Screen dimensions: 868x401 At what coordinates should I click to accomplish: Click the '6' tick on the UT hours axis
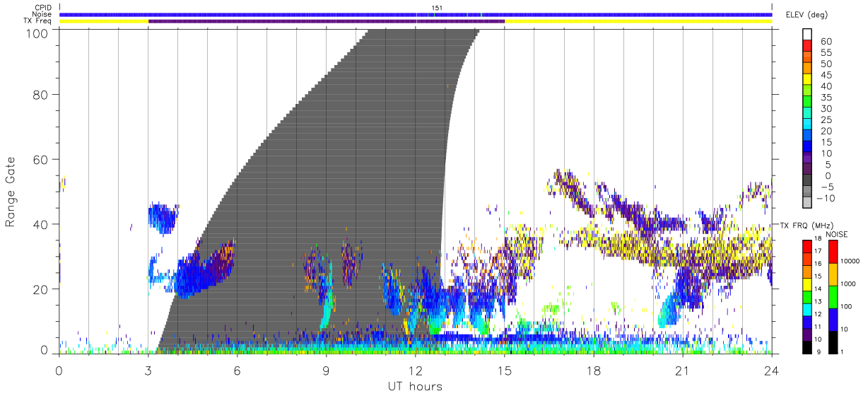237,371
